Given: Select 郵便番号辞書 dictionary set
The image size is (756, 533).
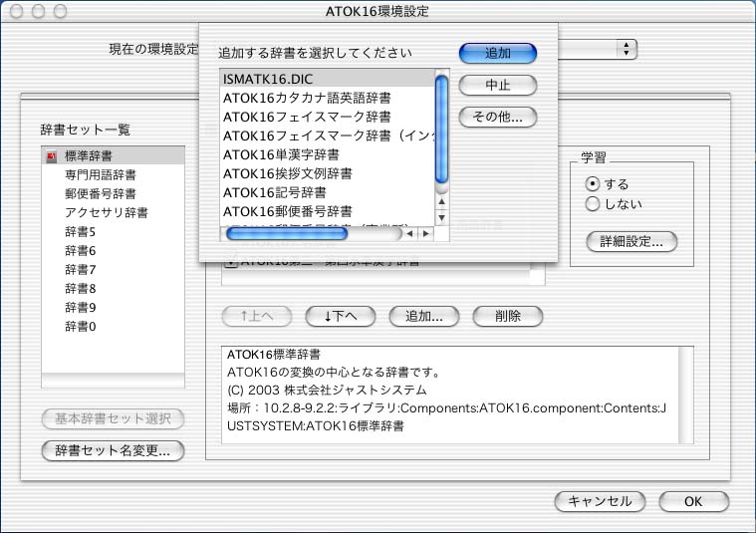Looking at the screenshot, I should pos(113,194).
